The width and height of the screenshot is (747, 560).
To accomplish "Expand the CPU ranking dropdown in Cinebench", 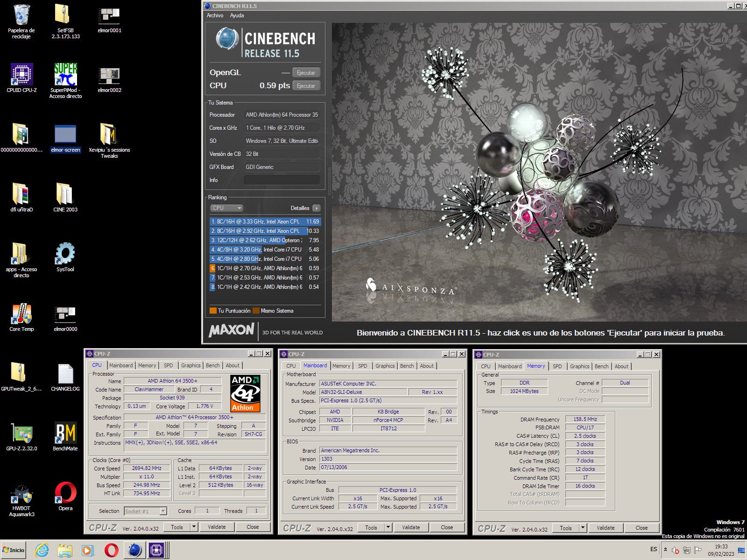I will [x=226, y=208].
